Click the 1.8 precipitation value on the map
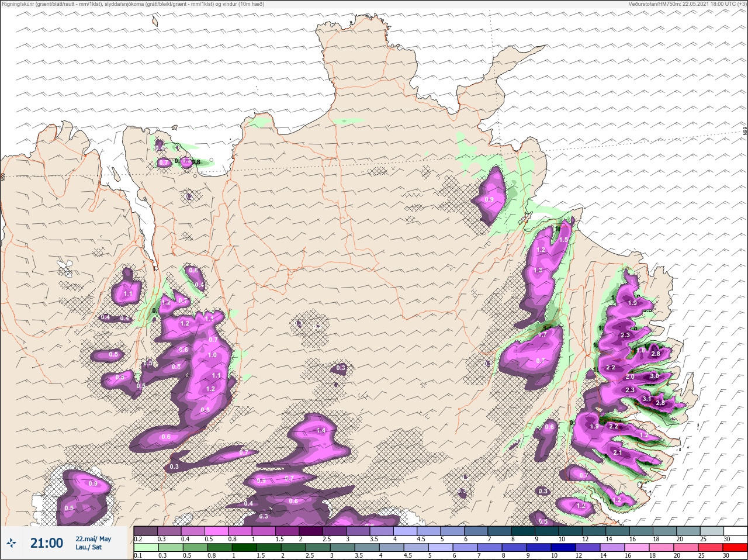Screen dimensions: 748x560 pyautogui.click(x=641, y=351)
